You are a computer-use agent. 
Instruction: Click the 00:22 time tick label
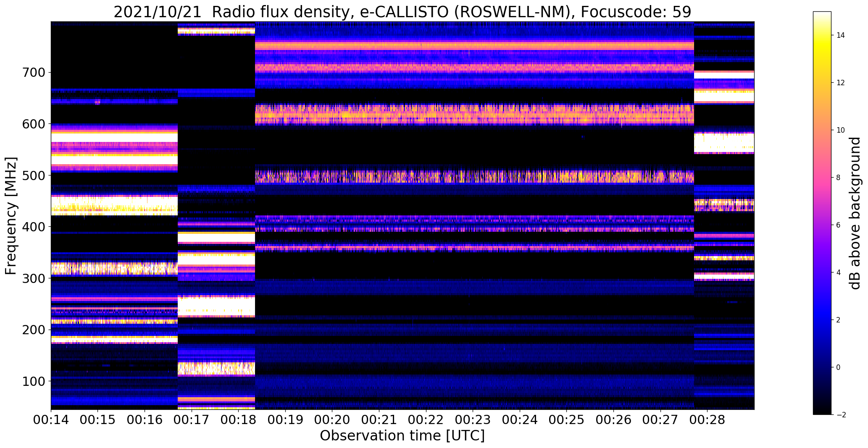coord(426,420)
